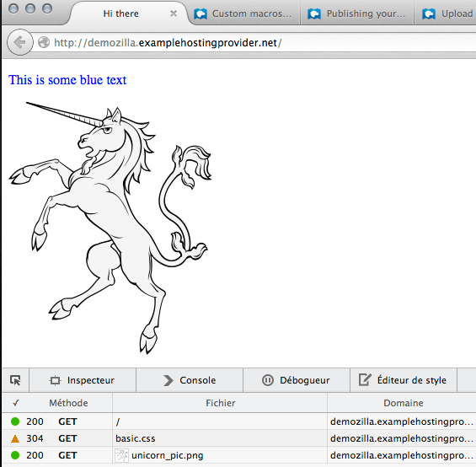Click the unicorn_pic.png thumbnail icon
Image resolution: width=476 pixels, height=467 pixels.
[121, 455]
